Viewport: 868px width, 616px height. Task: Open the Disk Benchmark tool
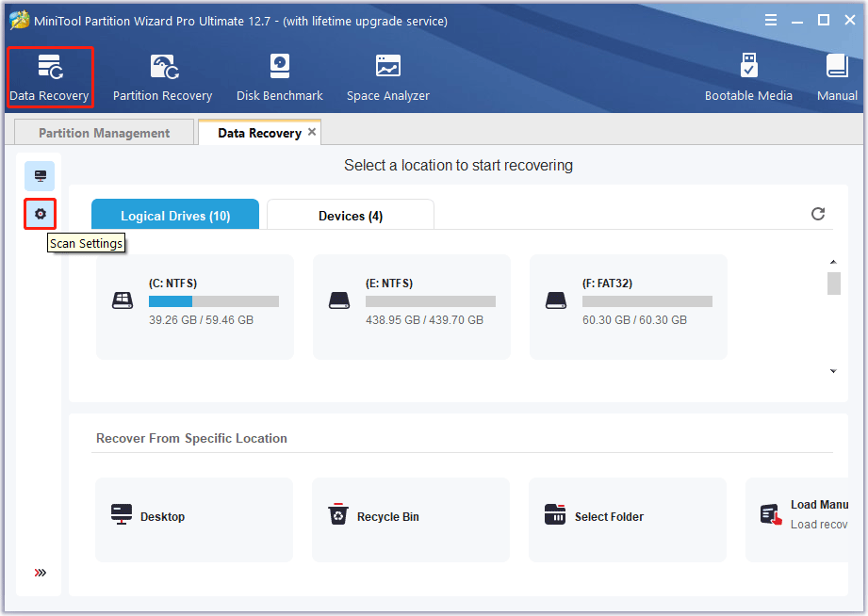tap(280, 77)
